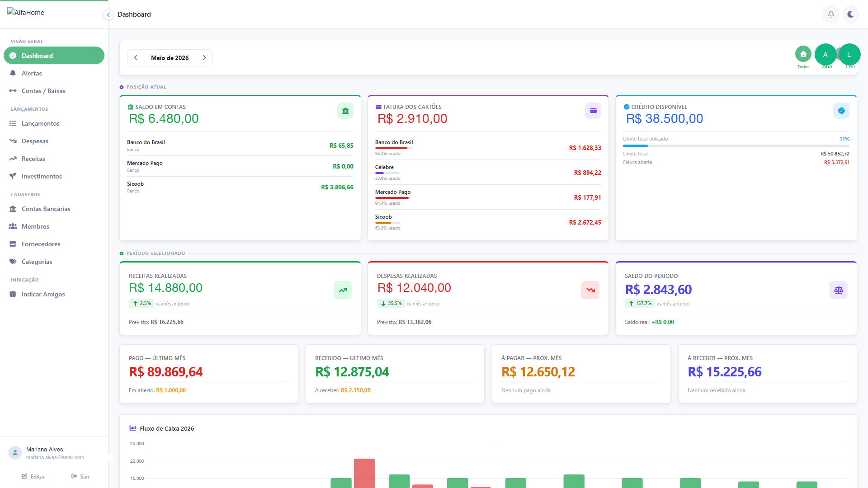Viewport: 868px width, 488px height.
Task: Click the À Receber R$ 15.225,66 amount
Action: coord(724,372)
